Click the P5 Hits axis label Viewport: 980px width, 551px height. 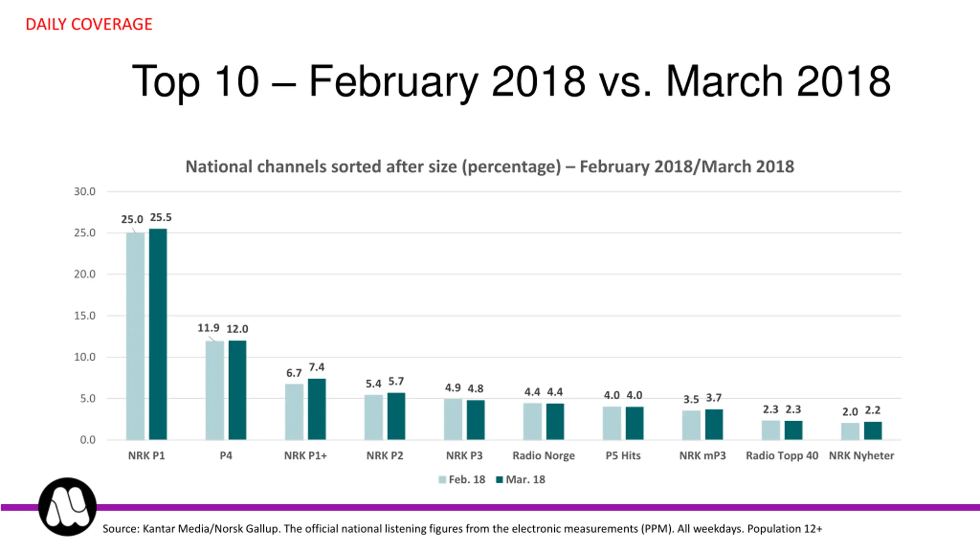pyautogui.click(x=623, y=456)
